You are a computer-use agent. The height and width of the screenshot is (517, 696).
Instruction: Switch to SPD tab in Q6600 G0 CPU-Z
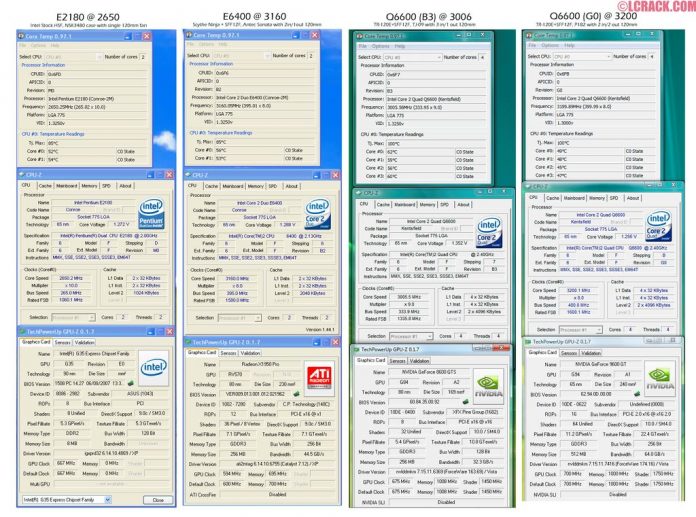(614, 198)
